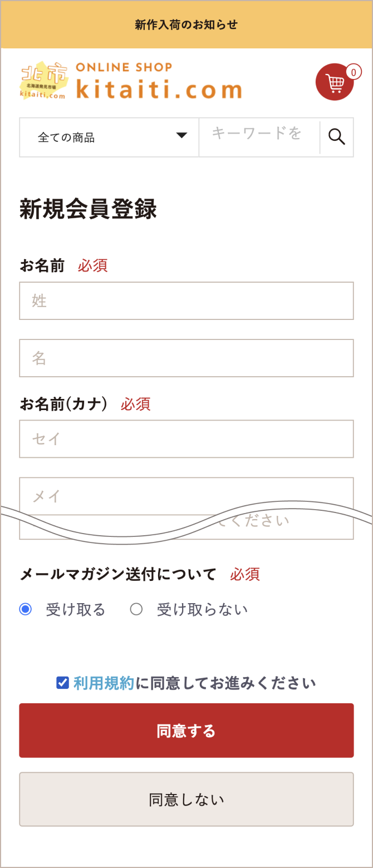Screen dimensions: 373x868
Task: Open the shopping cart icon
Action: [335, 82]
